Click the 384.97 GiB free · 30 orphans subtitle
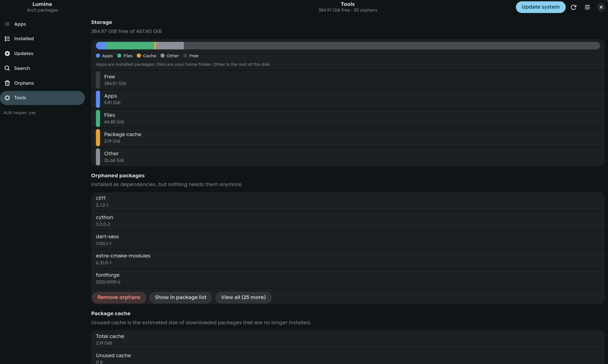 348,10
